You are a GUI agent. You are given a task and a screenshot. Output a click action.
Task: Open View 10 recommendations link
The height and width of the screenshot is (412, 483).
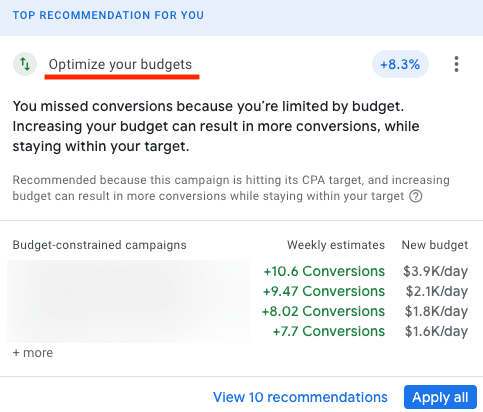click(x=300, y=397)
